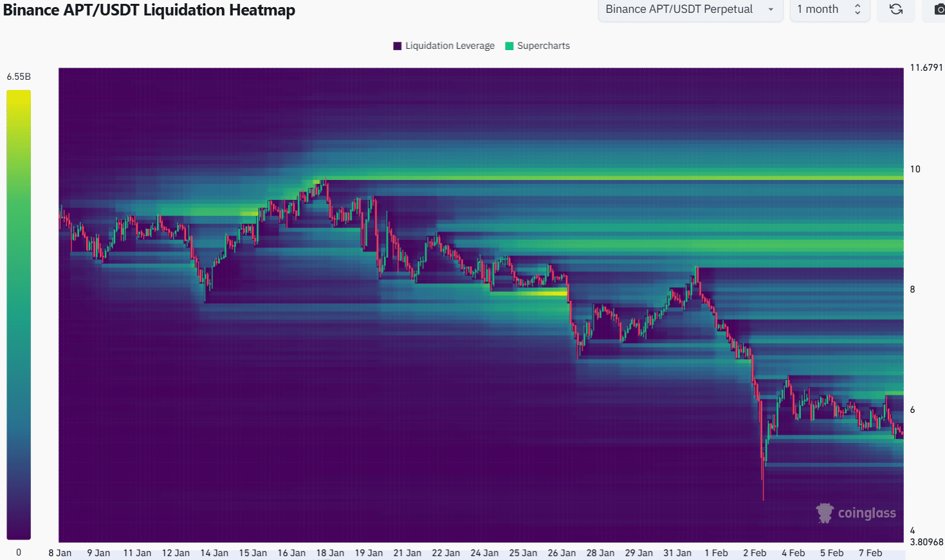The height and width of the screenshot is (560, 945).
Task: Click the 8 Jan date label
Action: coord(60,553)
